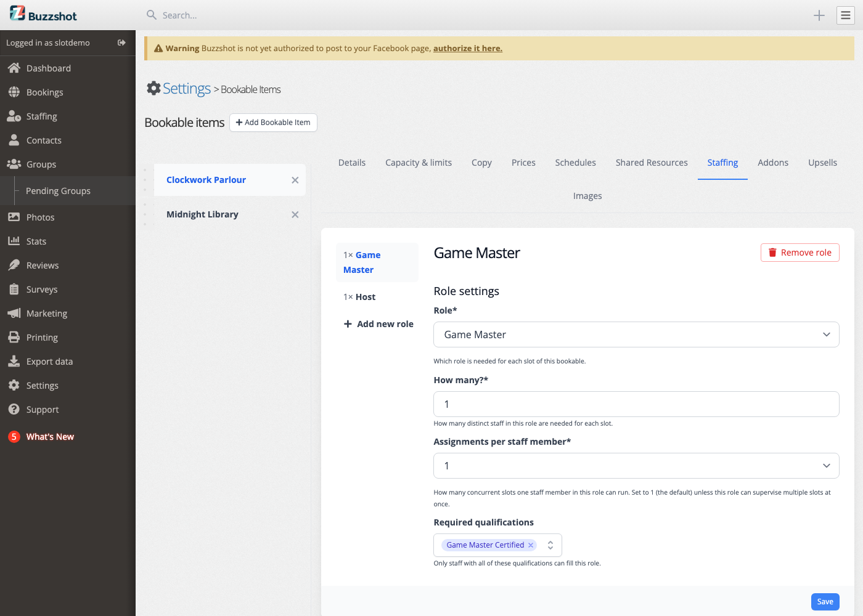Click the Buzzshot logo
863x616 pixels.
43,14
